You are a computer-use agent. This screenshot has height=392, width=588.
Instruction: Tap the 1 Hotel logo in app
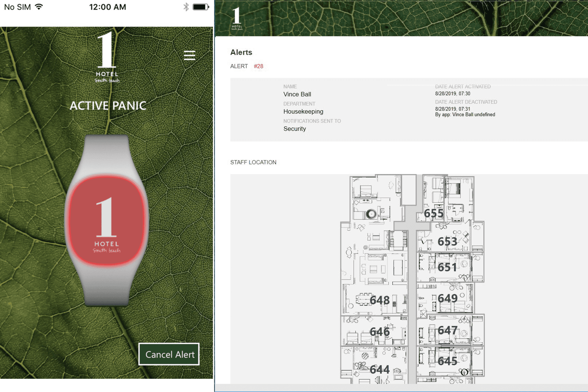107,57
